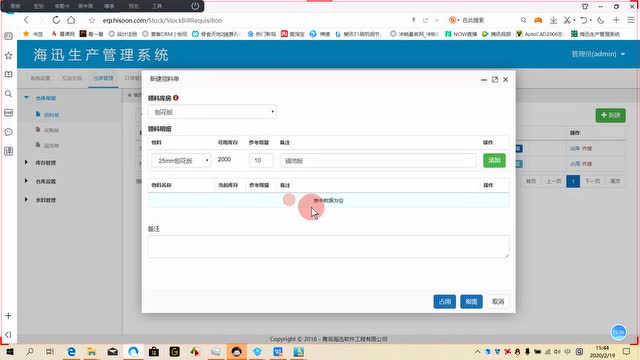Click the green 添加 button

click(x=494, y=160)
